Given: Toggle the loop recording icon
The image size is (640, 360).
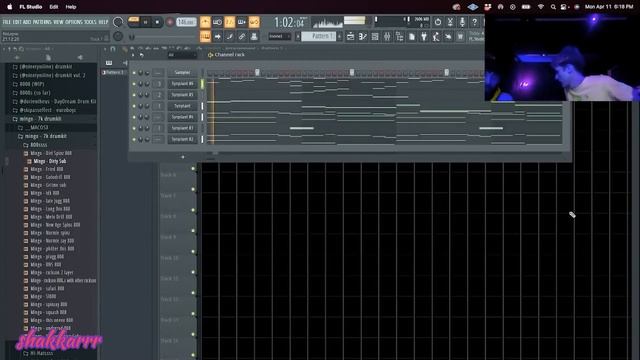Looking at the screenshot, I should (x=254, y=22).
